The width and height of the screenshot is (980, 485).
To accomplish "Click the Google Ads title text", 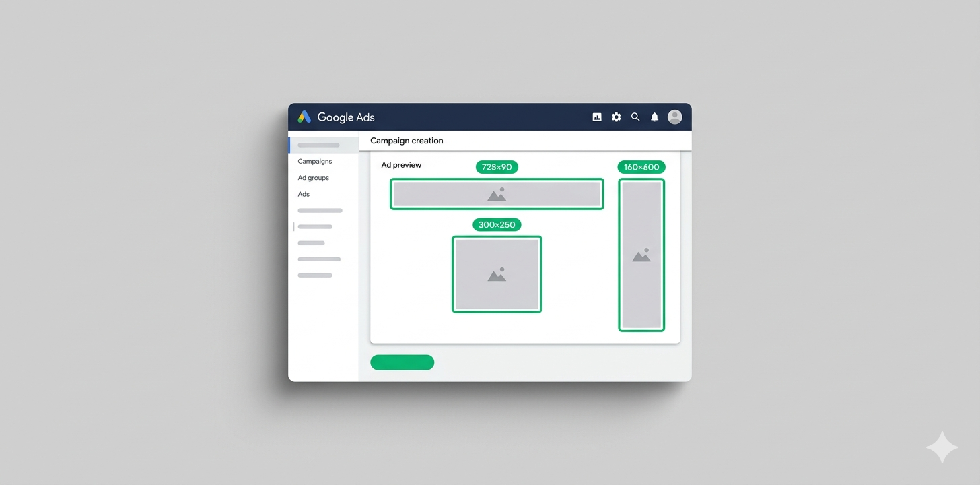I will pyautogui.click(x=346, y=117).
